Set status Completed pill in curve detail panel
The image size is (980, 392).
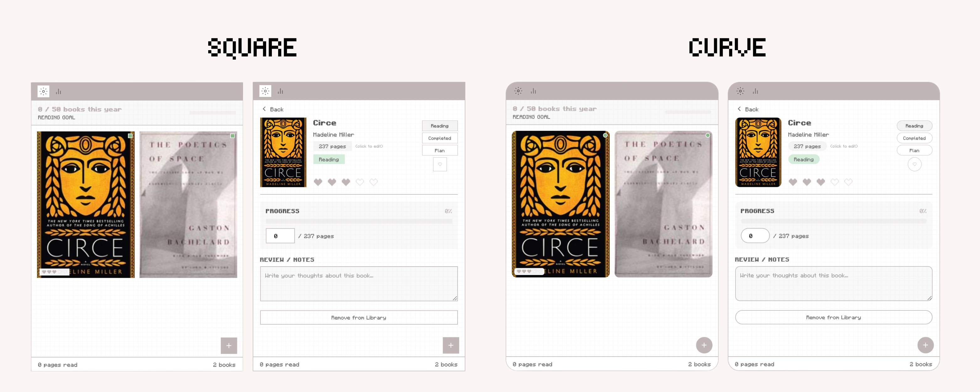(x=914, y=138)
